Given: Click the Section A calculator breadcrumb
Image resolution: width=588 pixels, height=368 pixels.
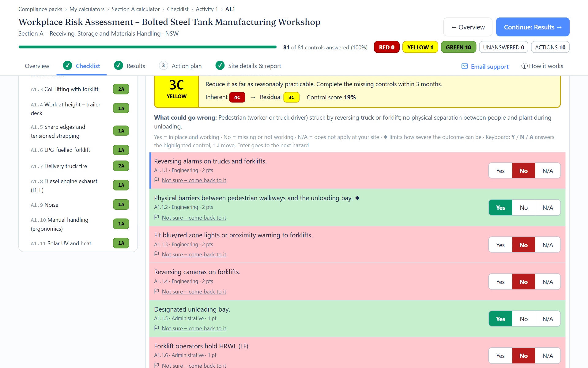Looking at the screenshot, I should coord(136,9).
